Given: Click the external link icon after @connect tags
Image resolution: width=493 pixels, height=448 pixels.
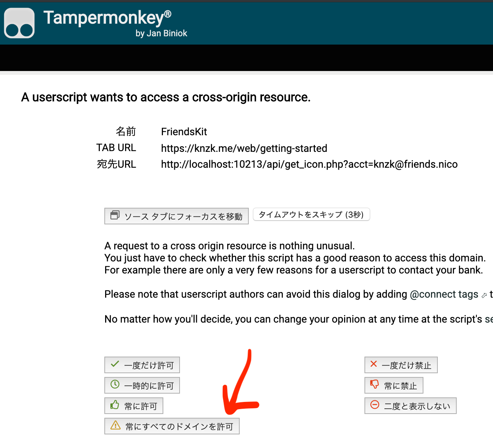Looking at the screenshot, I should 484,295.
